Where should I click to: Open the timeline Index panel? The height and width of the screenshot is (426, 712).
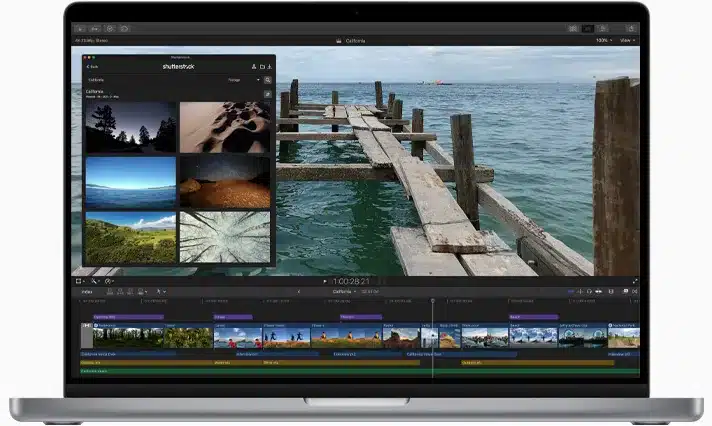pos(87,292)
